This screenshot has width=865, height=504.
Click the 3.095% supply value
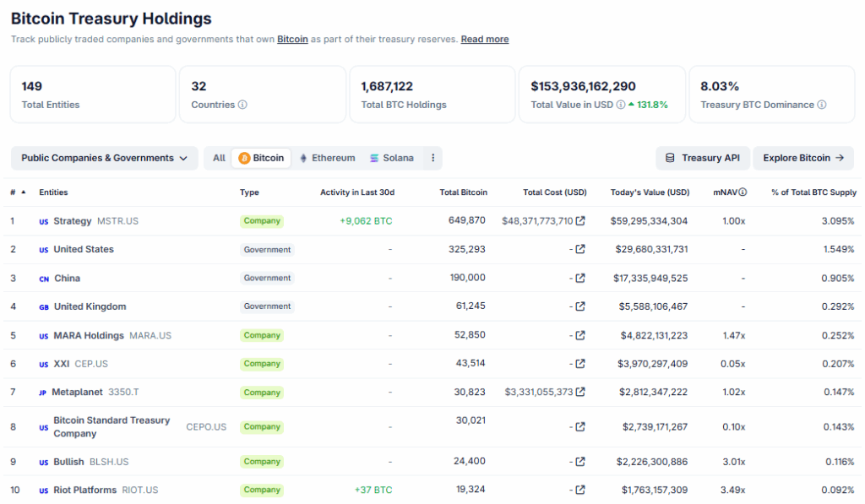click(837, 220)
